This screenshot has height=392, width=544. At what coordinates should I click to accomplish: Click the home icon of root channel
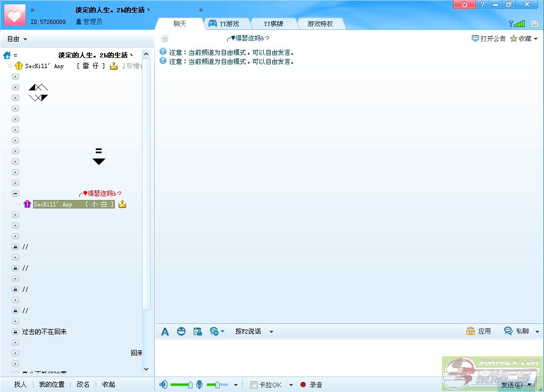coord(7,55)
